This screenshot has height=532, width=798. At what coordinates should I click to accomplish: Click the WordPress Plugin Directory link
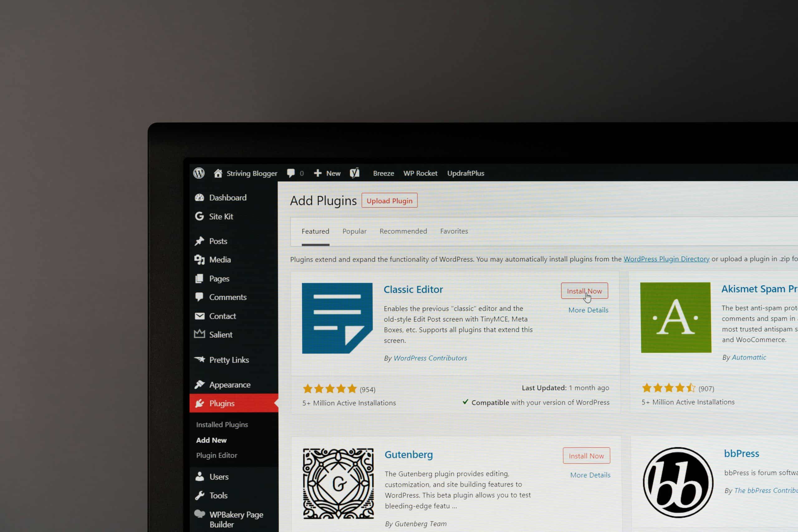(x=666, y=258)
